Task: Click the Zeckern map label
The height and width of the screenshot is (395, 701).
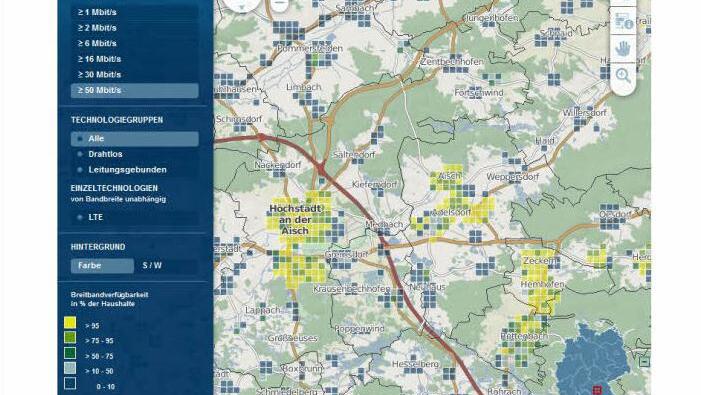Action: (x=540, y=261)
